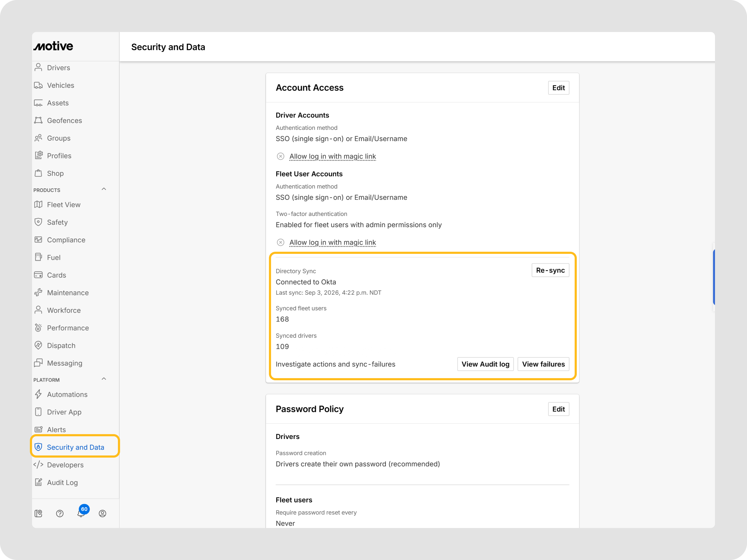Open the user profile icon at bottom

[102, 513]
